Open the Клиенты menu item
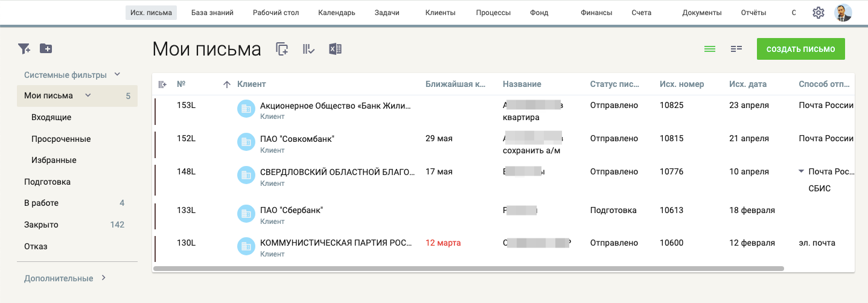This screenshot has width=868, height=303. (440, 13)
